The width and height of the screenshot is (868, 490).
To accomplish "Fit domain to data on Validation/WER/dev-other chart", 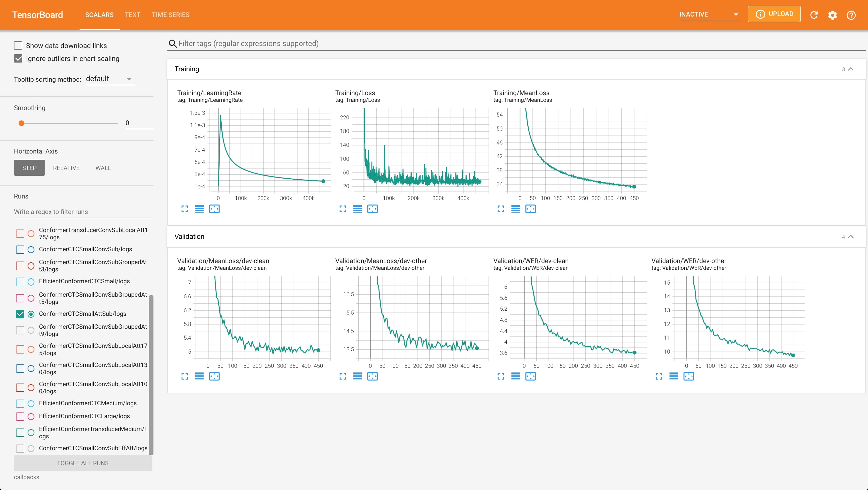I will click(688, 377).
